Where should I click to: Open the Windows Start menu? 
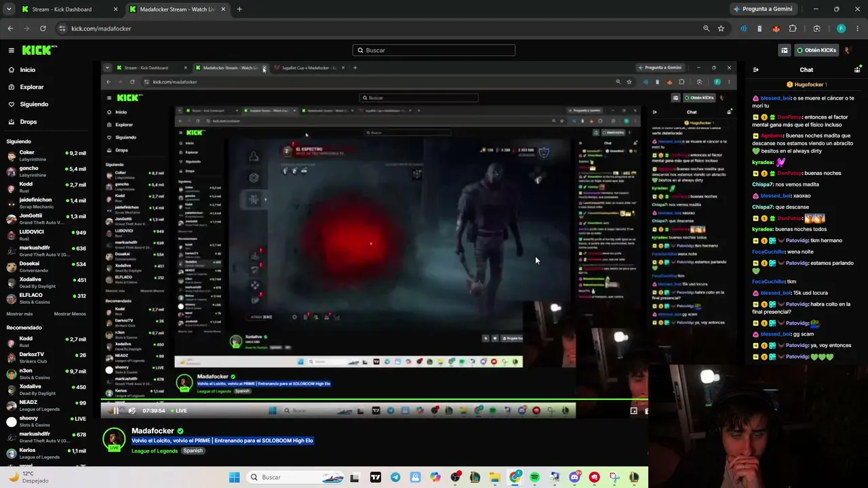[x=235, y=477]
